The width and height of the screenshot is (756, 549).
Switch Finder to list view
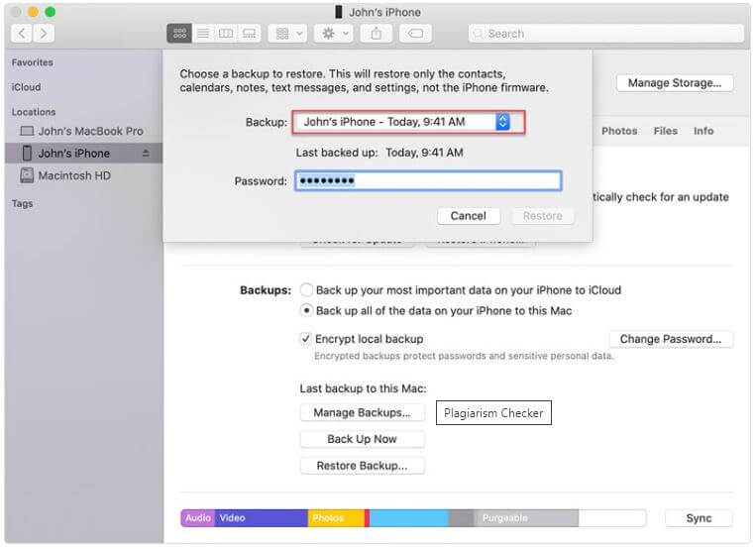[203, 34]
